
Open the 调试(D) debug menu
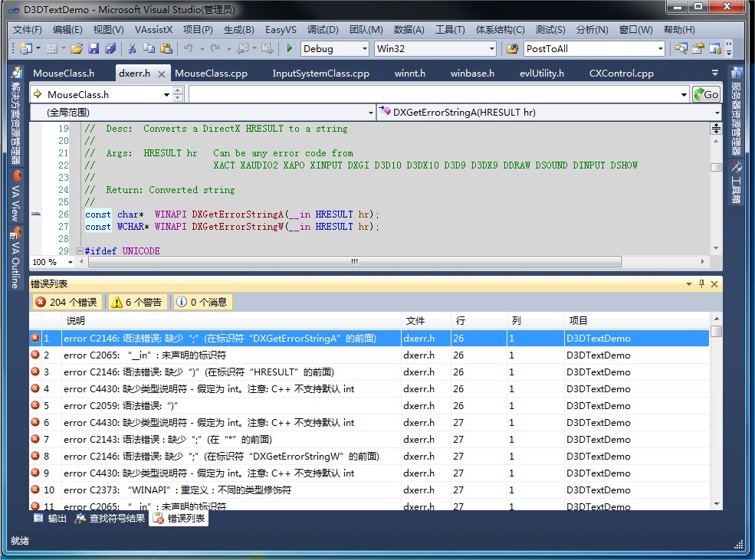tap(323, 29)
